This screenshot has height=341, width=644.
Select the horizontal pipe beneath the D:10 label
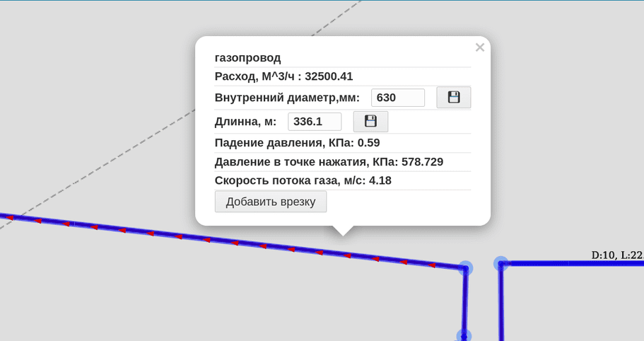573,264
